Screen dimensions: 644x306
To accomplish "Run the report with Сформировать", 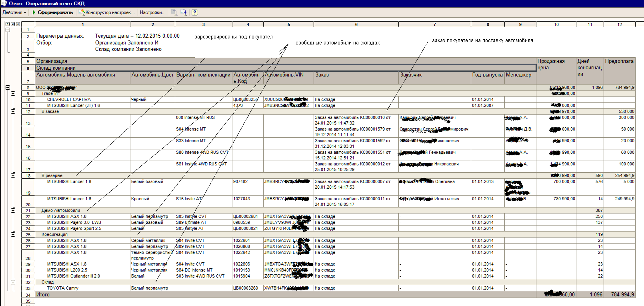I will (x=53, y=12).
